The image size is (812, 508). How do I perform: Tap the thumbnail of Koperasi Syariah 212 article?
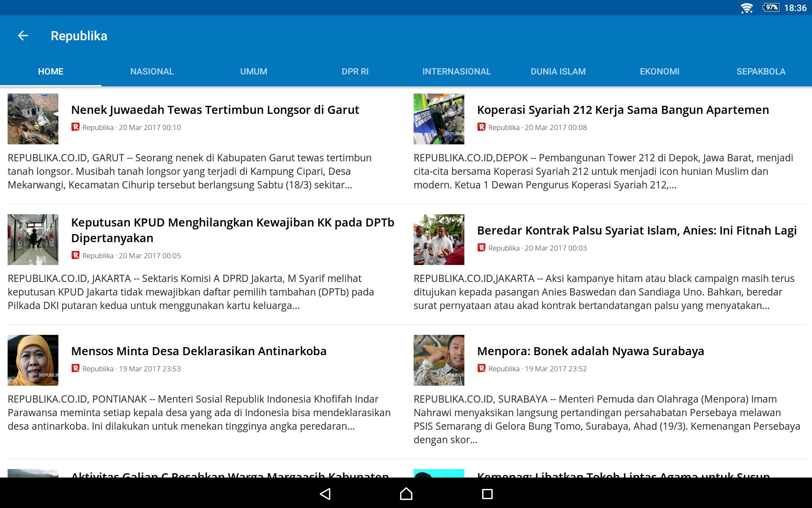tap(439, 119)
